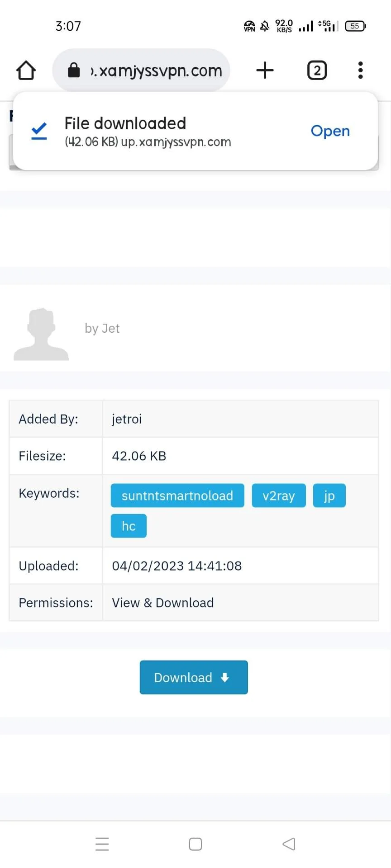
Task: Tap the View & Download permissions value
Action: pos(163,603)
